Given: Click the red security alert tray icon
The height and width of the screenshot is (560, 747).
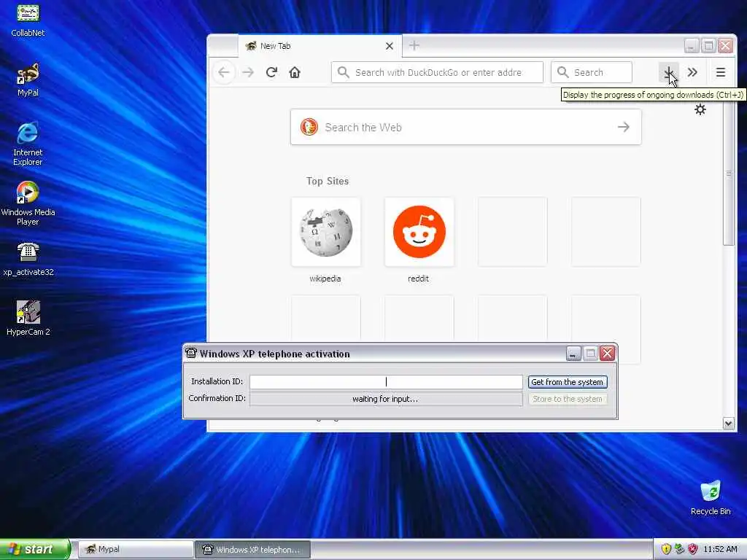Looking at the screenshot, I should click(x=693, y=549).
